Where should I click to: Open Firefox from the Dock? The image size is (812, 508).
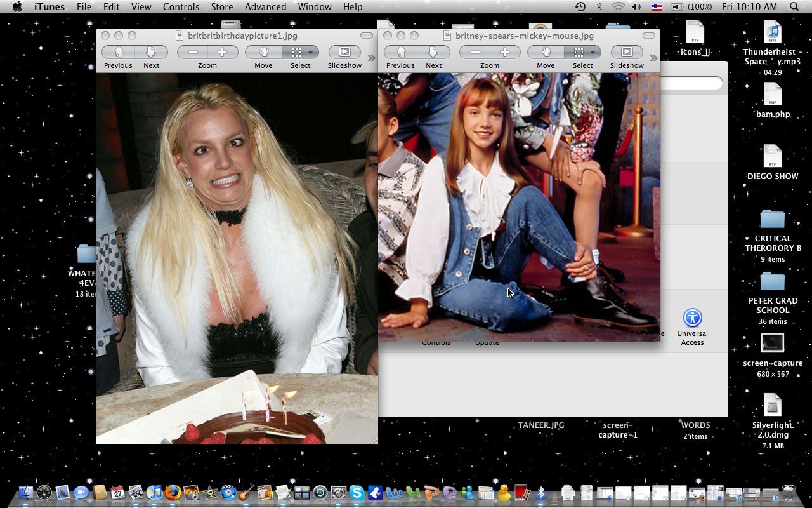[x=173, y=492]
